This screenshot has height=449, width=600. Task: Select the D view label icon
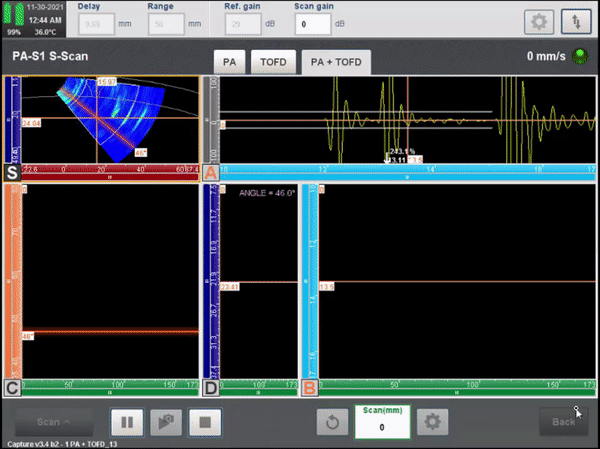211,388
